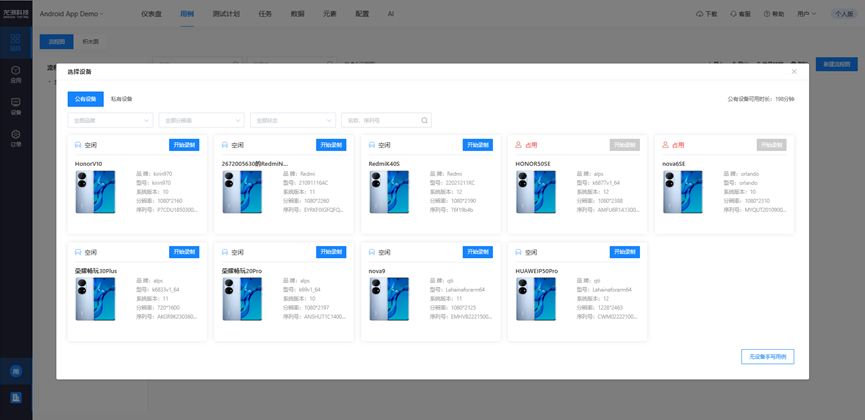Image resolution: width=865 pixels, height=420 pixels.
Task: Click disabled 开始录制 on HONOR50SE card
Action: coord(624,145)
